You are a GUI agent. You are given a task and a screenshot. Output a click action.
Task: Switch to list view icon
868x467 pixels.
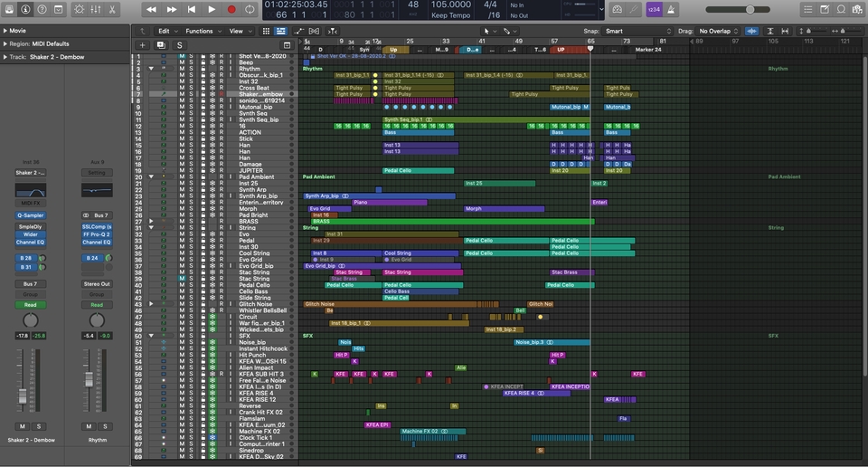click(280, 31)
